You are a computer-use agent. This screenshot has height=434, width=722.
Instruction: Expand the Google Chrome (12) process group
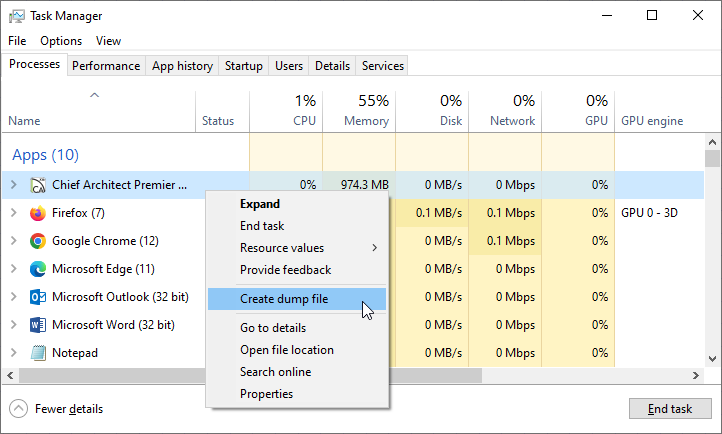(x=14, y=241)
